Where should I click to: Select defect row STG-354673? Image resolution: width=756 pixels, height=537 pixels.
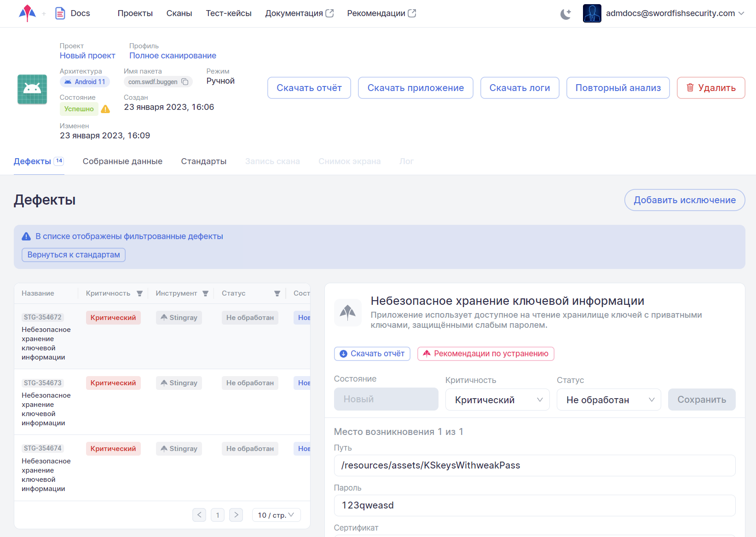(x=162, y=402)
